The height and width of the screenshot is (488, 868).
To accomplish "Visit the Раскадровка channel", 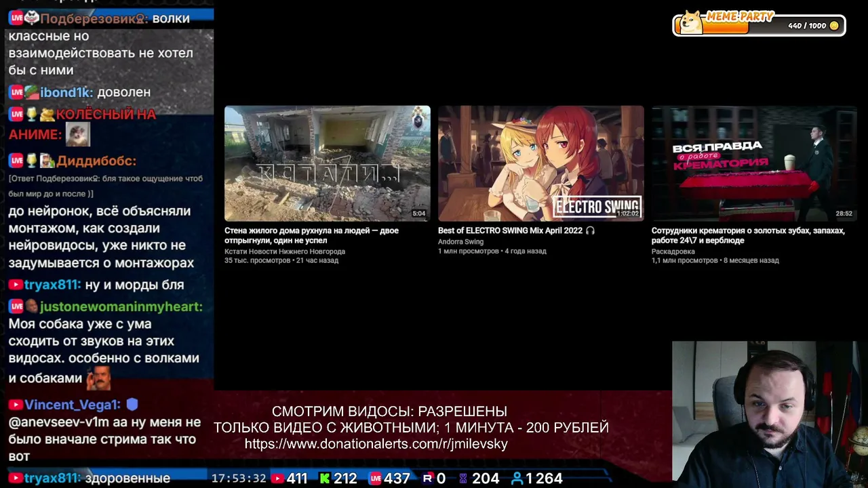I will tap(672, 251).
